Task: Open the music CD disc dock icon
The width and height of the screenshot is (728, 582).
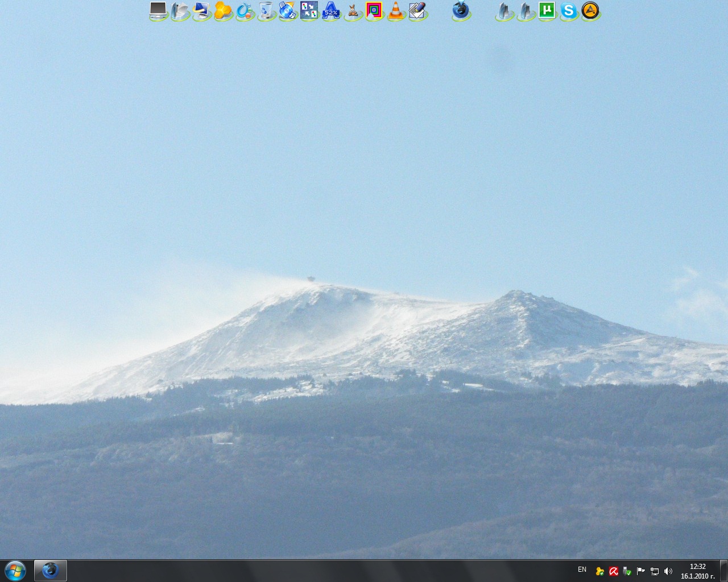Action: [x=288, y=11]
